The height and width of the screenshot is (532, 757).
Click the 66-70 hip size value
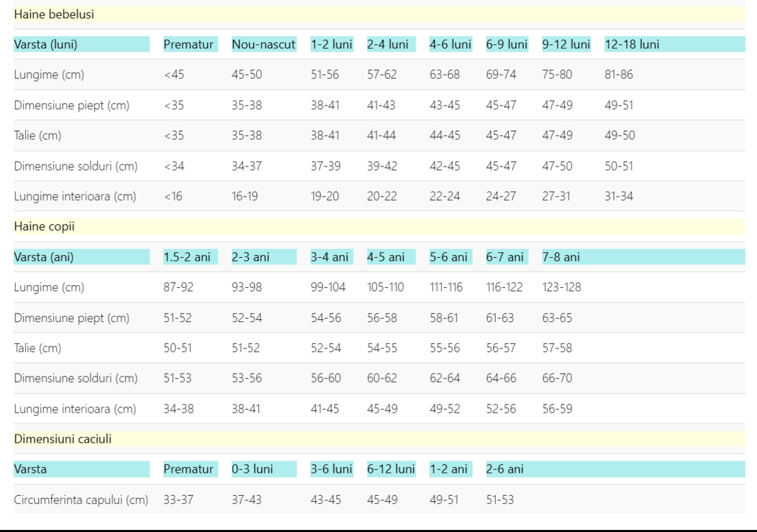tap(557, 378)
